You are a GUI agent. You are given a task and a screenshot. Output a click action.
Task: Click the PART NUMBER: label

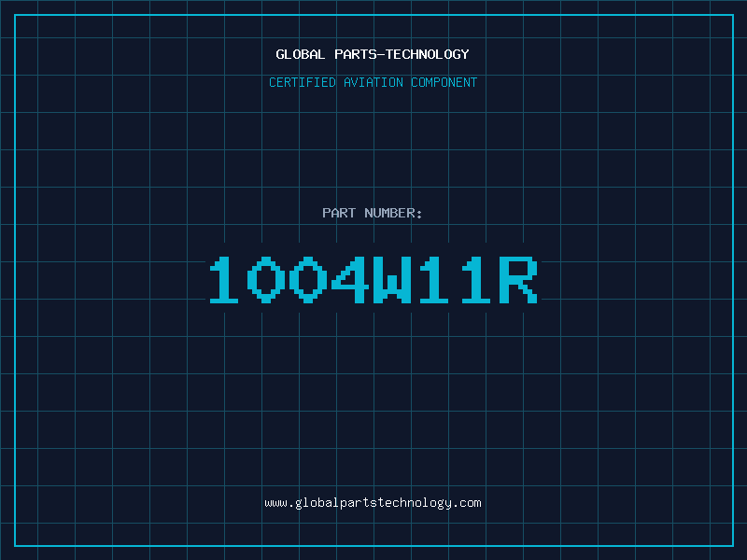[372, 213]
